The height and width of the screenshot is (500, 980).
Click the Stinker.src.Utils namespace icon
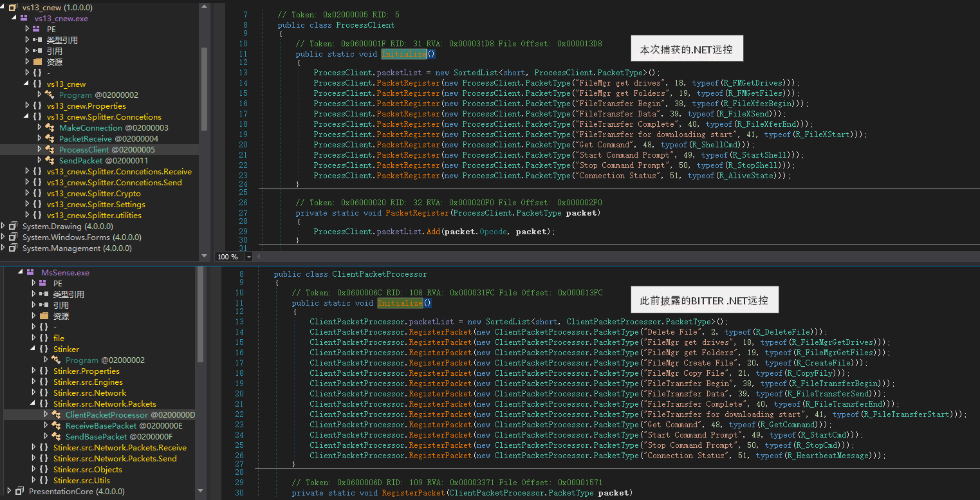(44, 480)
